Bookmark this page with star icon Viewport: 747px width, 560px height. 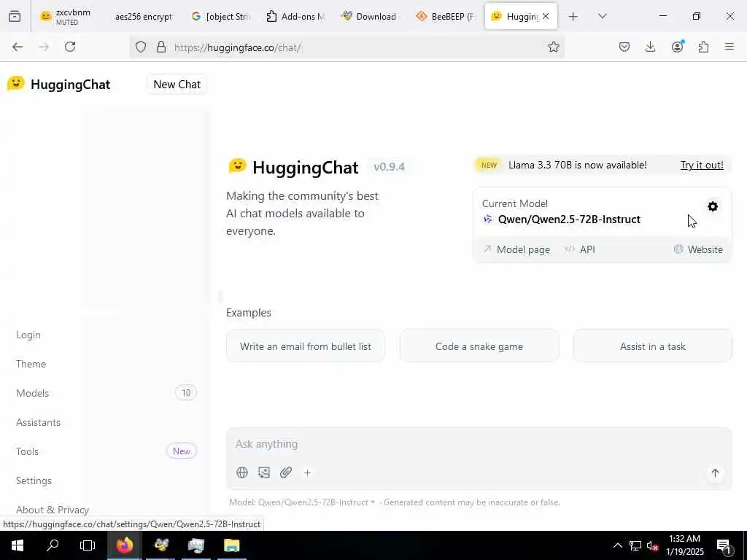pyautogui.click(x=553, y=47)
